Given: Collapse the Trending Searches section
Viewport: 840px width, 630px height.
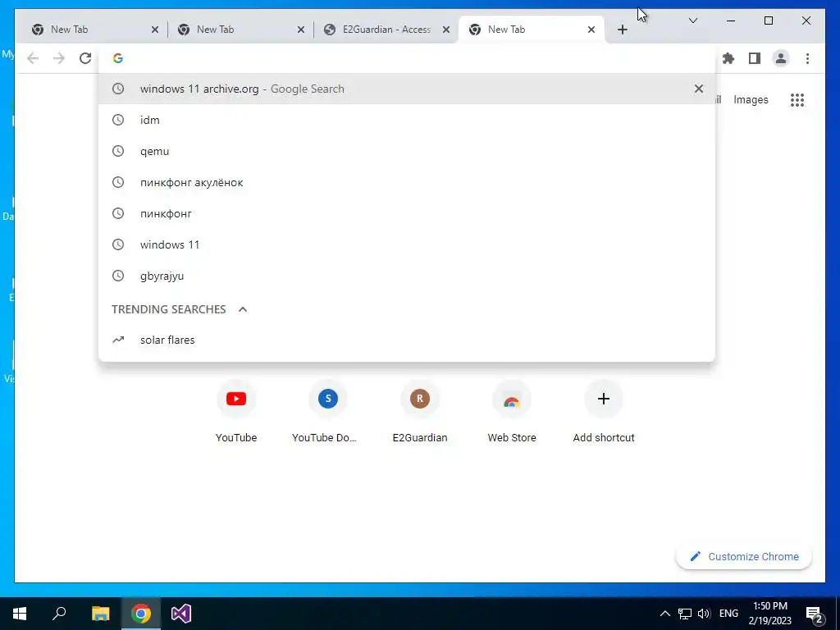Looking at the screenshot, I should pyautogui.click(x=243, y=309).
